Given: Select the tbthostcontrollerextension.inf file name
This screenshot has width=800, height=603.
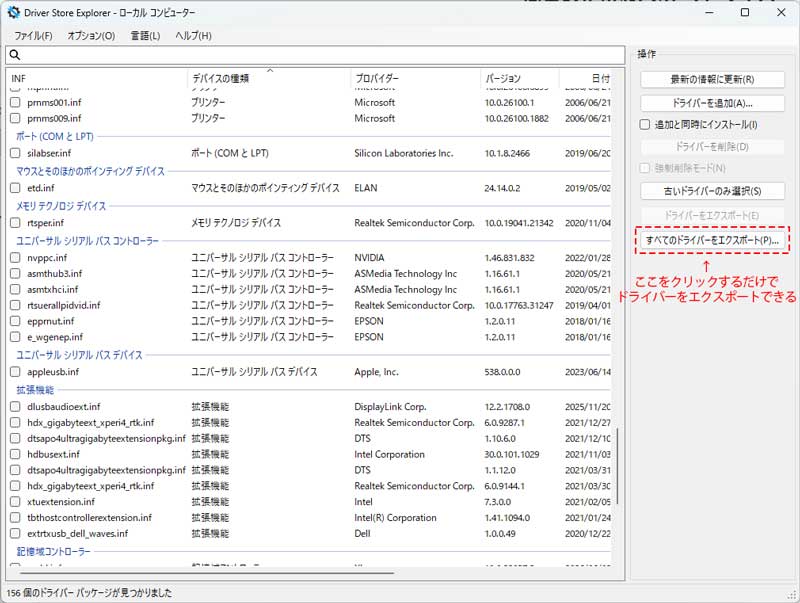Looking at the screenshot, I should point(89,518).
